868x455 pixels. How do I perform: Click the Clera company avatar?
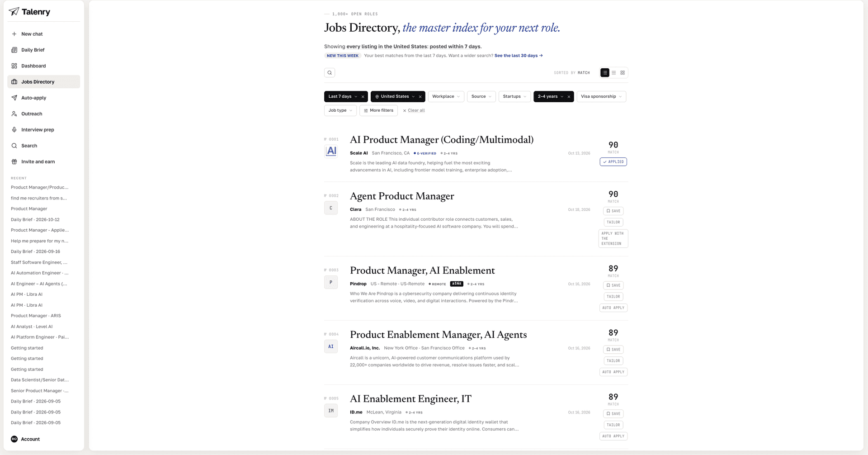[331, 208]
